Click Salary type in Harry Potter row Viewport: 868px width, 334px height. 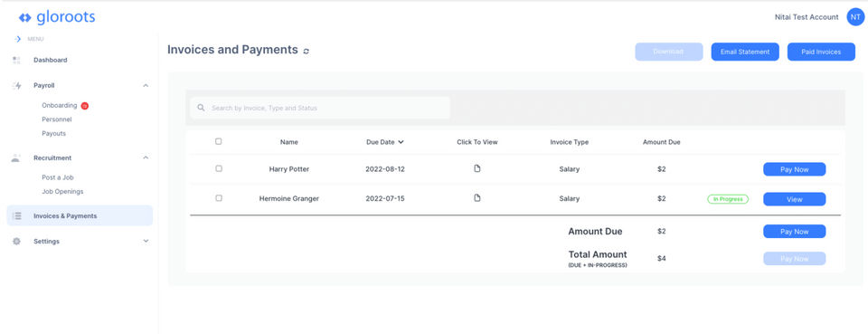click(569, 169)
